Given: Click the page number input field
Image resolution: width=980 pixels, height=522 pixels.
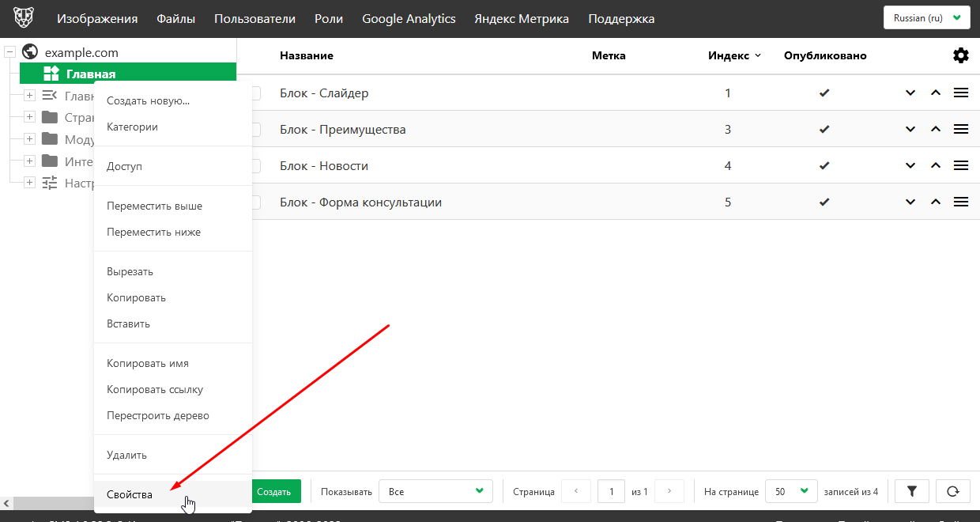Looking at the screenshot, I should 611,491.
